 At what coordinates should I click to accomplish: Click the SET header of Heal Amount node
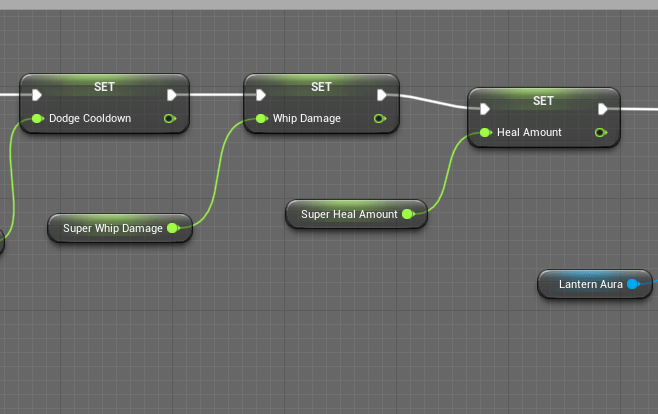pyautogui.click(x=543, y=101)
